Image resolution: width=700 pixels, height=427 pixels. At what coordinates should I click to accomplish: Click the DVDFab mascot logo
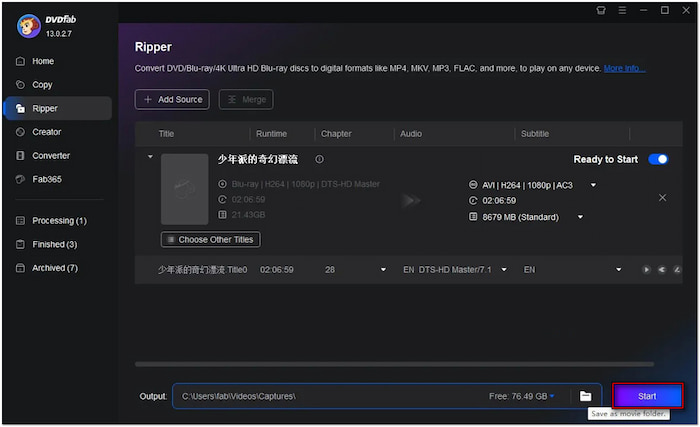(29, 26)
